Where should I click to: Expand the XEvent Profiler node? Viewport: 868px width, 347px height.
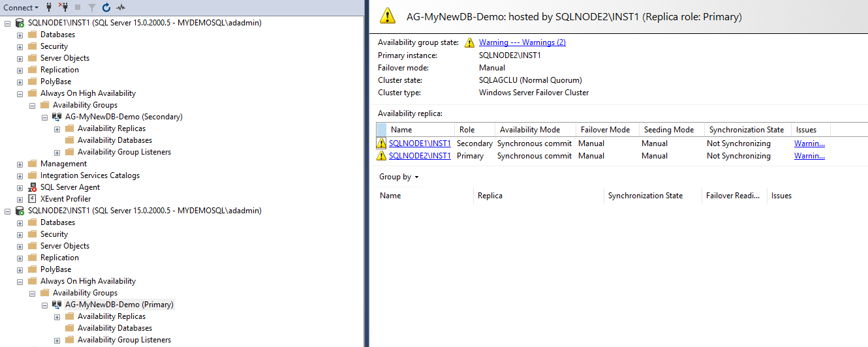[x=20, y=199]
